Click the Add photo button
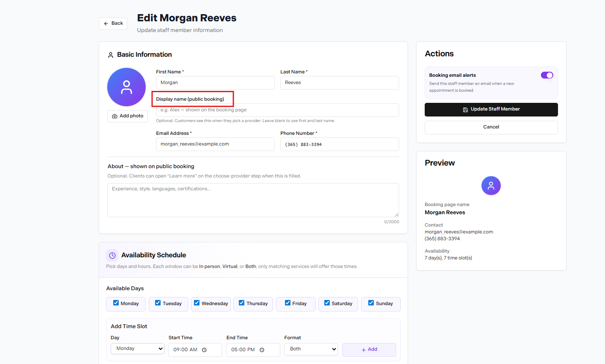The image size is (605, 364). 127,116
